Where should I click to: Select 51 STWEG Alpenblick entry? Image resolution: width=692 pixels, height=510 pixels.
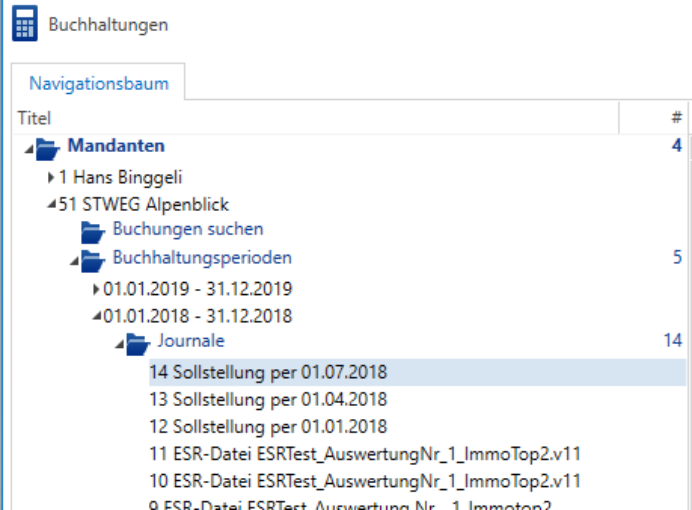143,205
